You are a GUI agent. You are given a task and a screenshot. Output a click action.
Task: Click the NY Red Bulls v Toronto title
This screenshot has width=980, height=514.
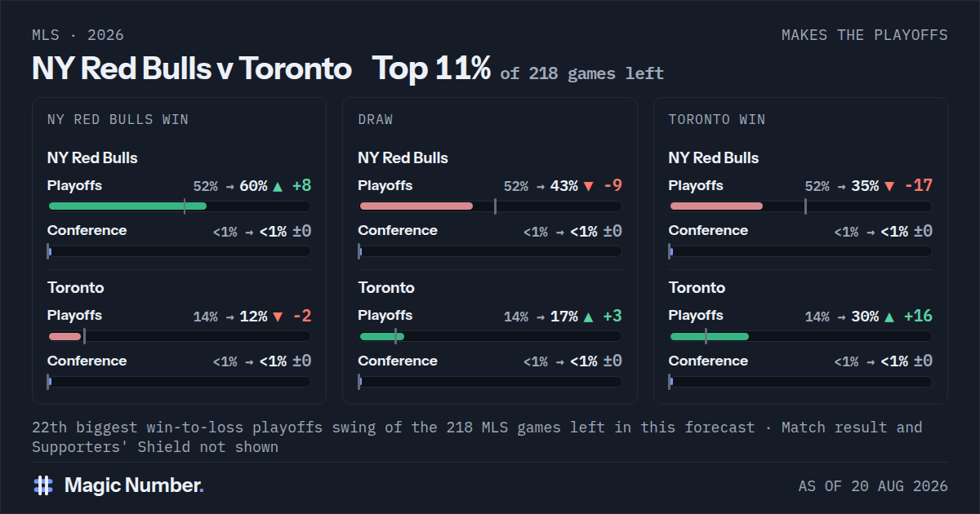192,69
